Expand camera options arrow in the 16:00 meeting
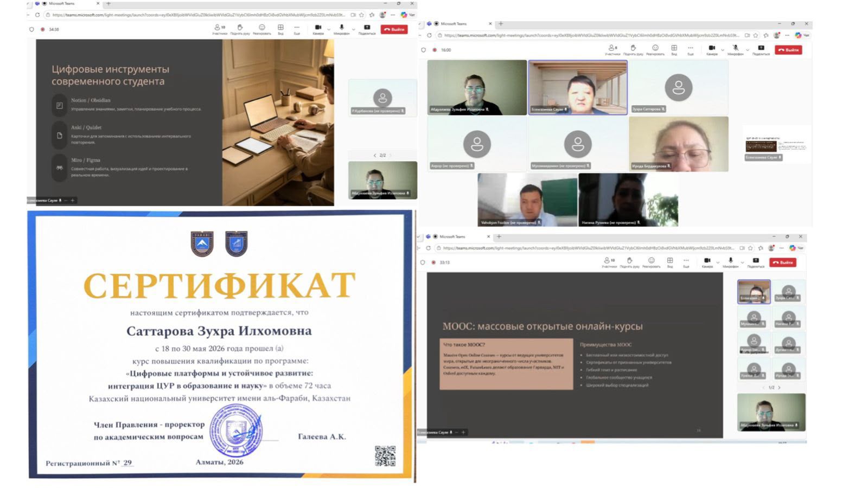868x488 pixels. click(723, 50)
